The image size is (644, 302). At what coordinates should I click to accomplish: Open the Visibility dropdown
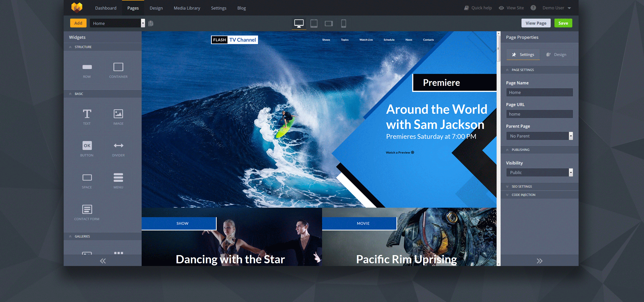tap(539, 172)
